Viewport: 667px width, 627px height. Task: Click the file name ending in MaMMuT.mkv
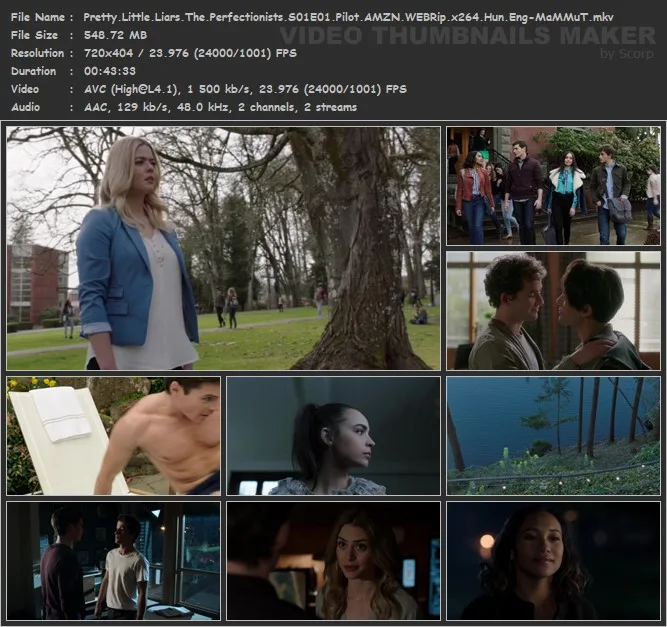pos(348,17)
